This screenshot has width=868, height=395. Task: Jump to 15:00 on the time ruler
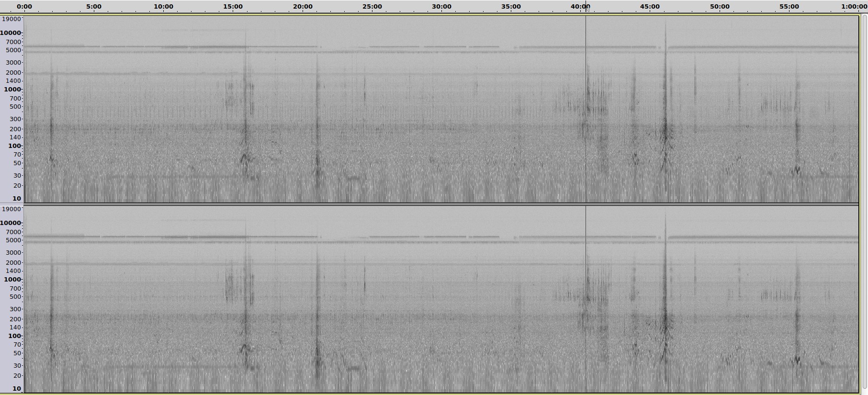(233, 7)
